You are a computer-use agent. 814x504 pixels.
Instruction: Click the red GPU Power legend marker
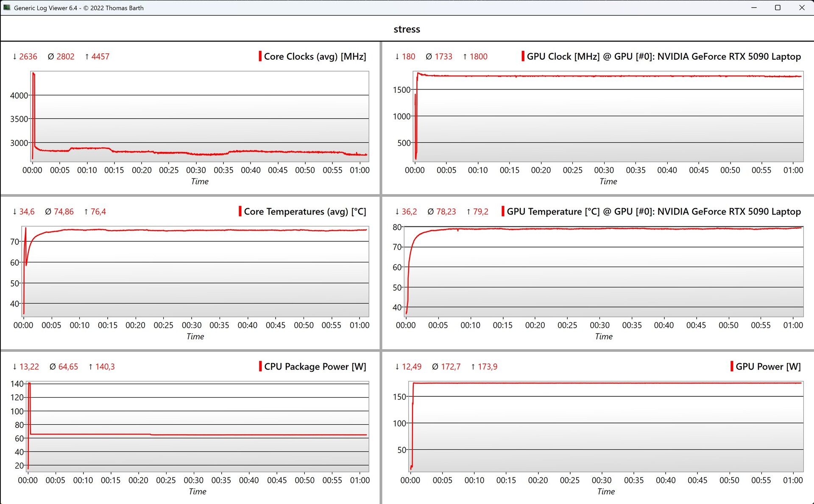(732, 367)
